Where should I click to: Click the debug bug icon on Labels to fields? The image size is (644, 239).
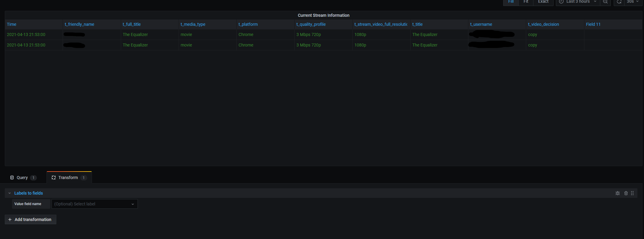coord(617,193)
